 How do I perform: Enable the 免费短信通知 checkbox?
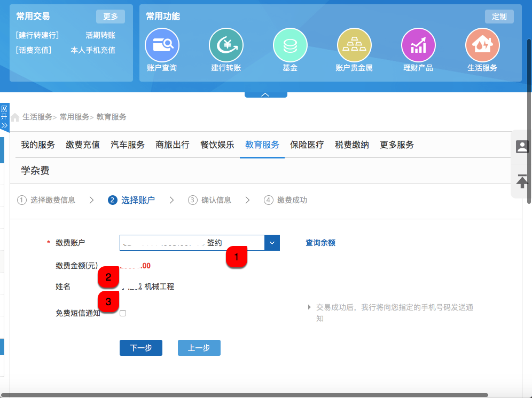pyautogui.click(x=123, y=313)
